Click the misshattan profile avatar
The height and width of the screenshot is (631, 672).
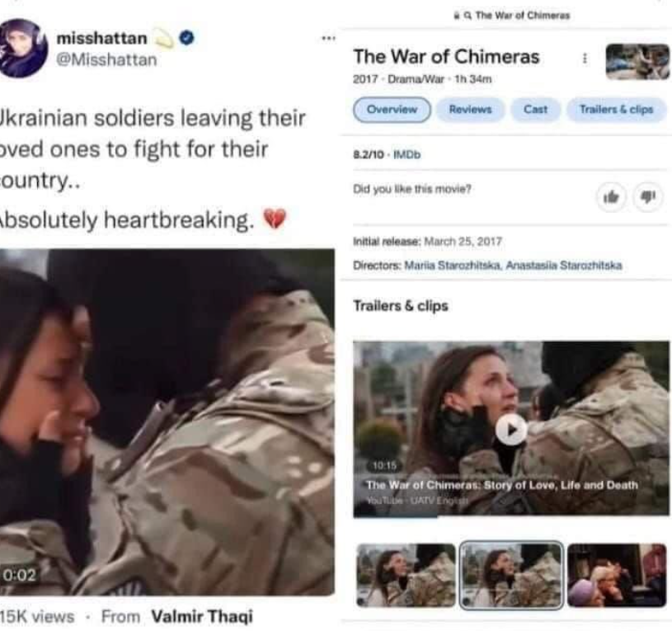pyautogui.click(x=23, y=48)
